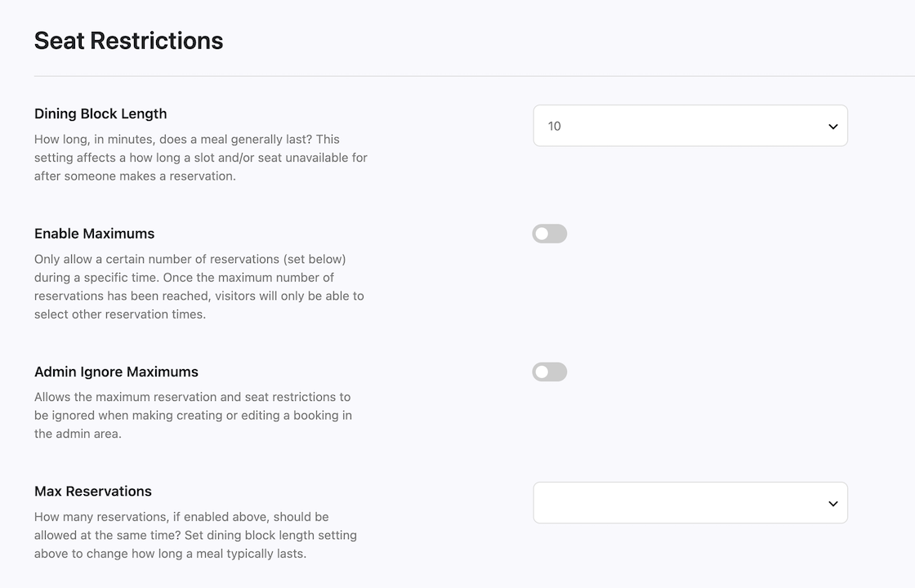Viewport: 915px width, 588px height.
Task: Click the divider line below the Seat Restrictions heading
Action: click(475, 76)
